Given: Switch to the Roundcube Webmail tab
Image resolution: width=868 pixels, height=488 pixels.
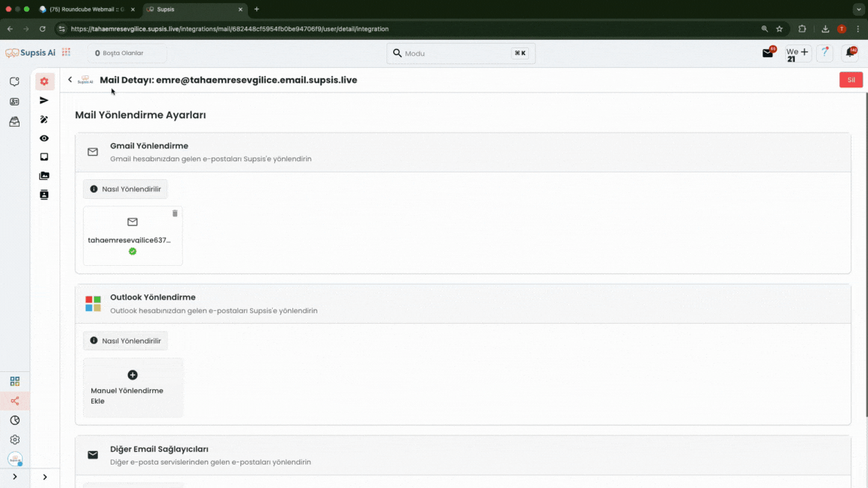Looking at the screenshot, I should [83, 9].
